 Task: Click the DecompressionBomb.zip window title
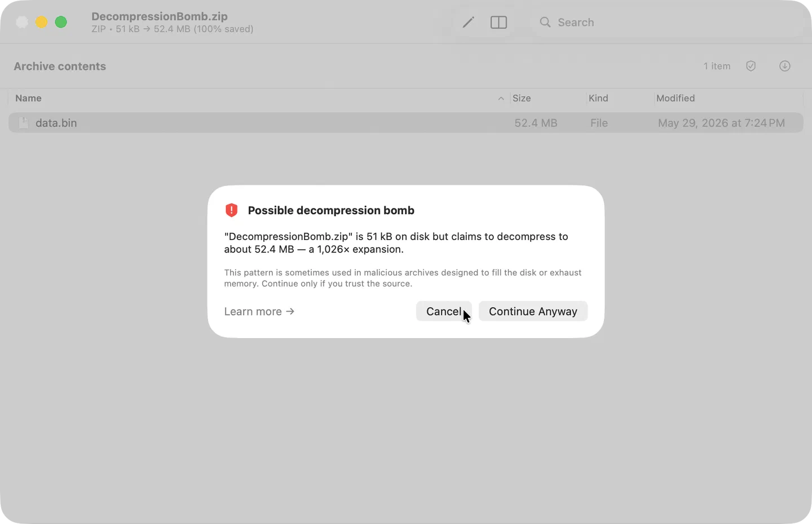160,16
